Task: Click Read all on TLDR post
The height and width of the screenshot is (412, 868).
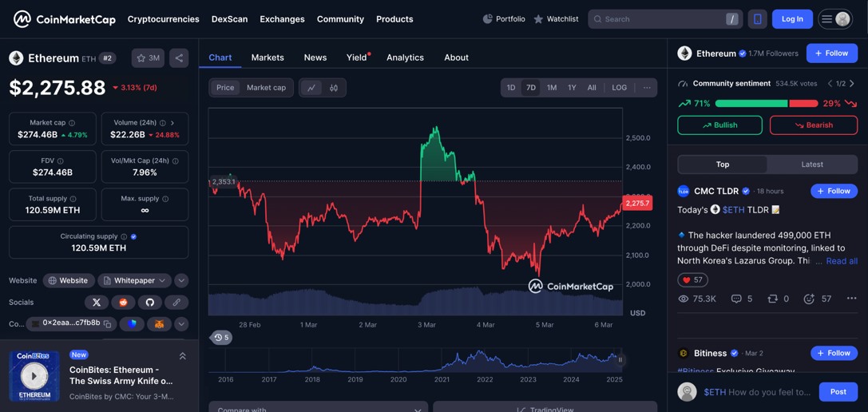Action: tap(842, 261)
